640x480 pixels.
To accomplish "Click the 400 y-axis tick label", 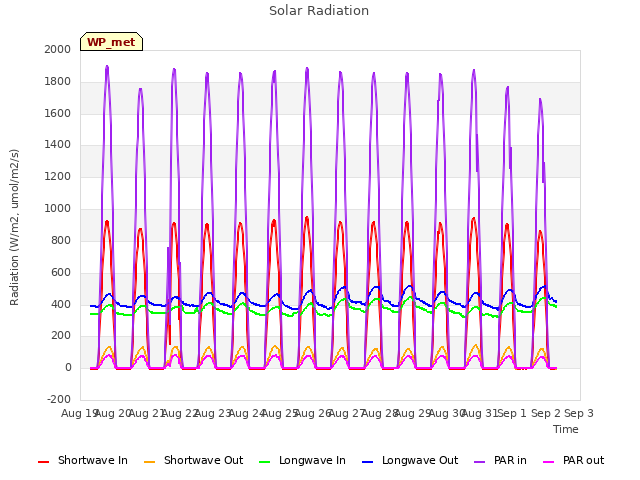I will pyautogui.click(x=61, y=304).
